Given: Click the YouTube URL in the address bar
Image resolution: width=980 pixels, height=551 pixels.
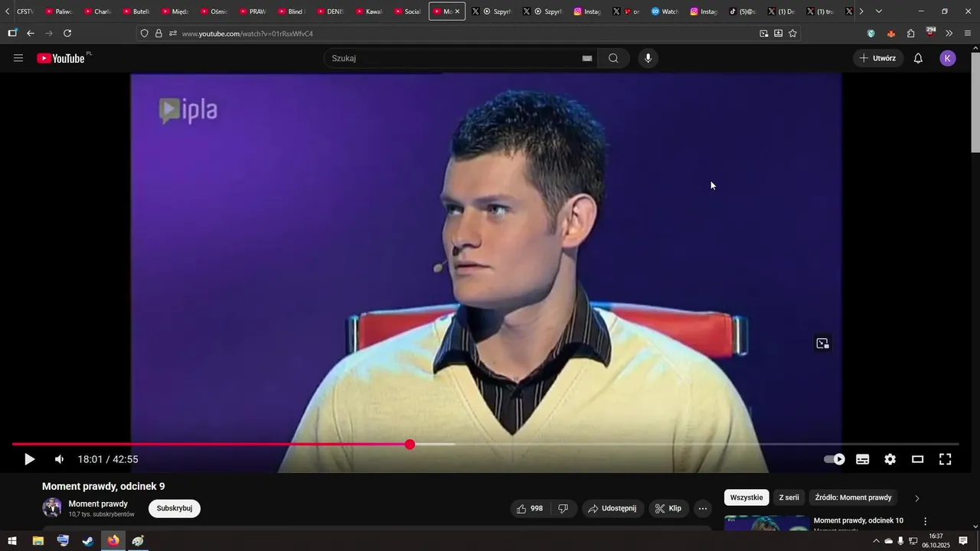Looking at the screenshot, I should [x=247, y=34].
